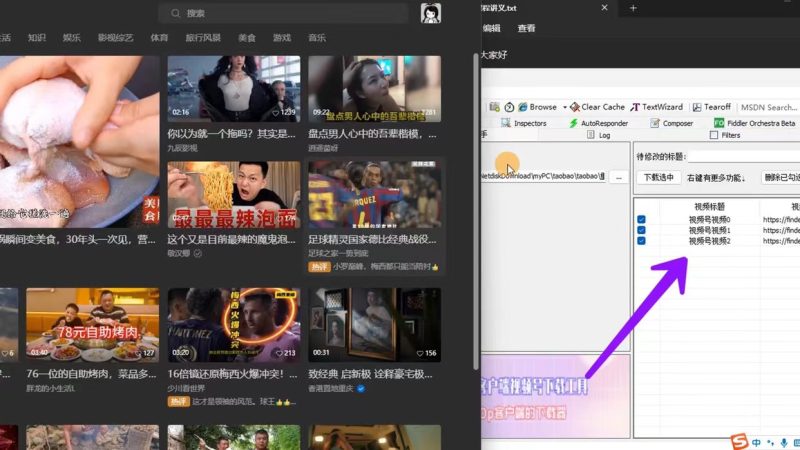
Task: Click the likes heart showing 213
Action: 279,353
